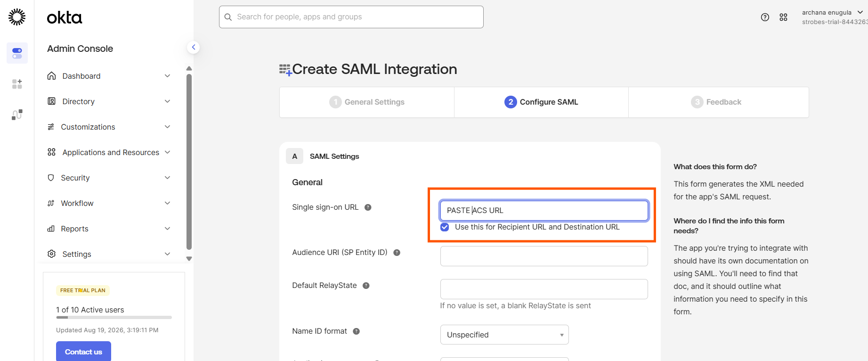Expand the Customizations chevron
The image size is (868, 361).
167,127
